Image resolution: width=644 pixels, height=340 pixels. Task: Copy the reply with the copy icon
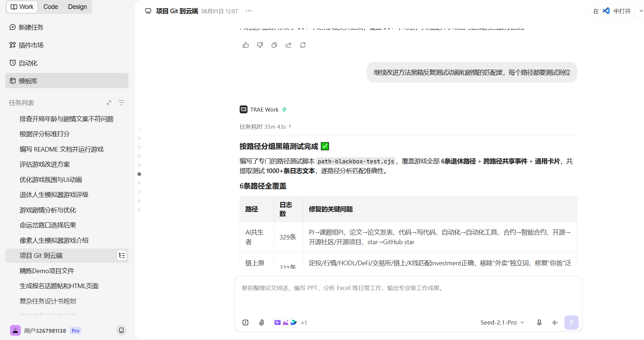tap(274, 45)
